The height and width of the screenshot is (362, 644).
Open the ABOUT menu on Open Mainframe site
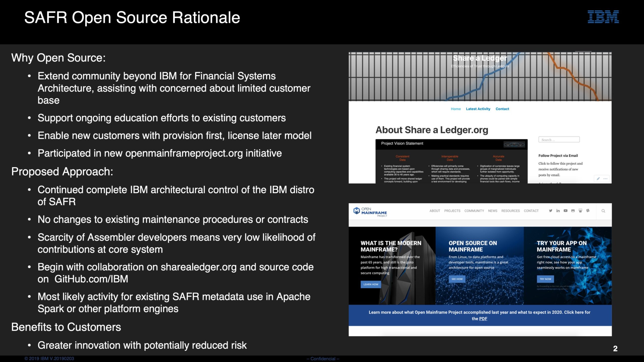pyautogui.click(x=435, y=211)
